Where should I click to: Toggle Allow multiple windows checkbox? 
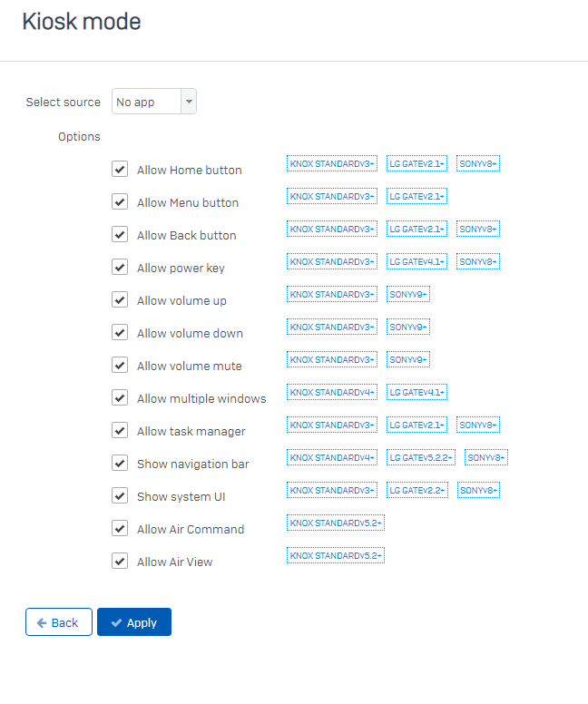[120, 397]
